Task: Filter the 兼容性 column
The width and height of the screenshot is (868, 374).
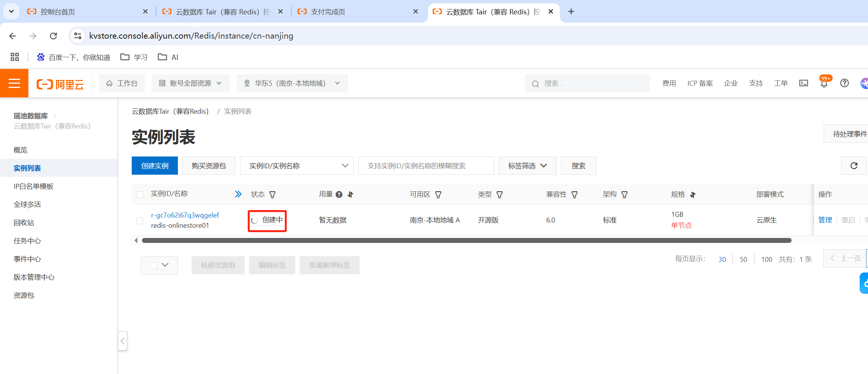Action: click(x=575, y=195)
